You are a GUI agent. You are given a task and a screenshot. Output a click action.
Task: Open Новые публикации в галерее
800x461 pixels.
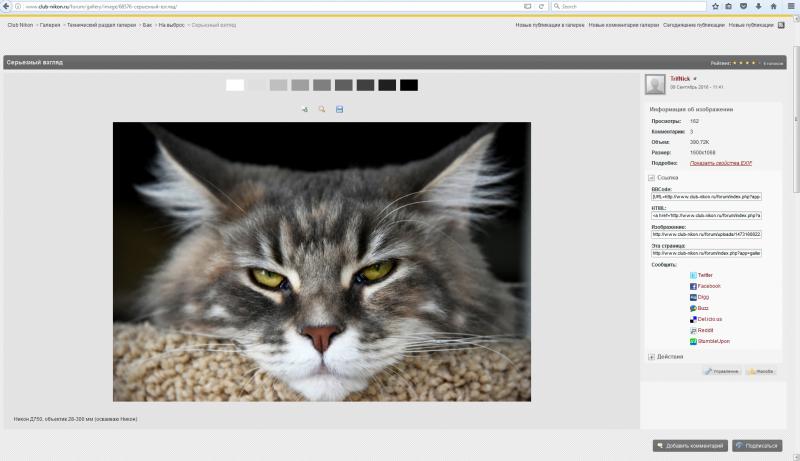549,25
